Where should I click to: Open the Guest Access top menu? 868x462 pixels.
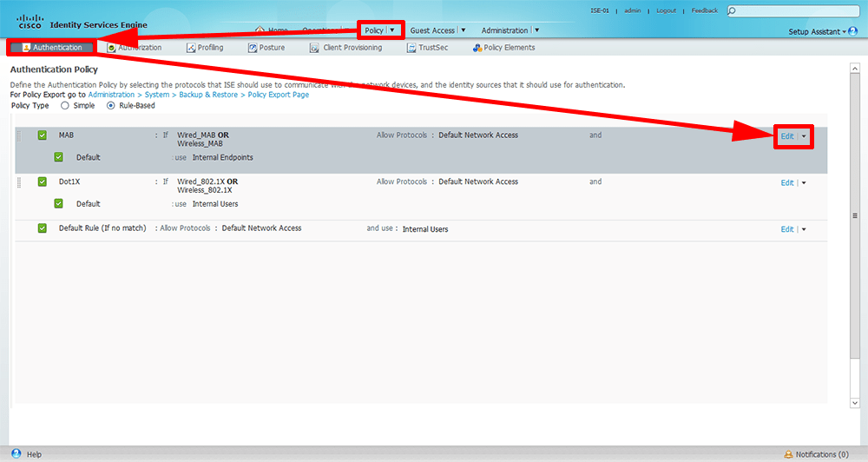pos(432,30)
